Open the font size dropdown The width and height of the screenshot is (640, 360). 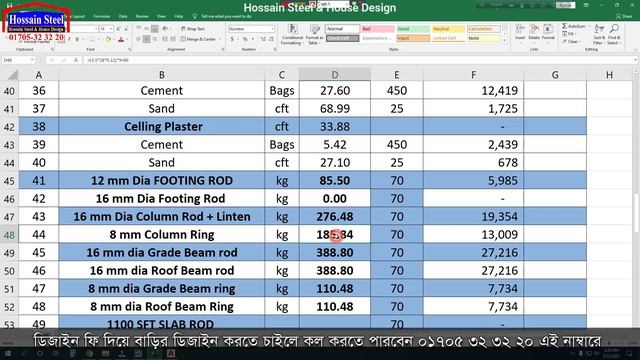pos(111,29)
